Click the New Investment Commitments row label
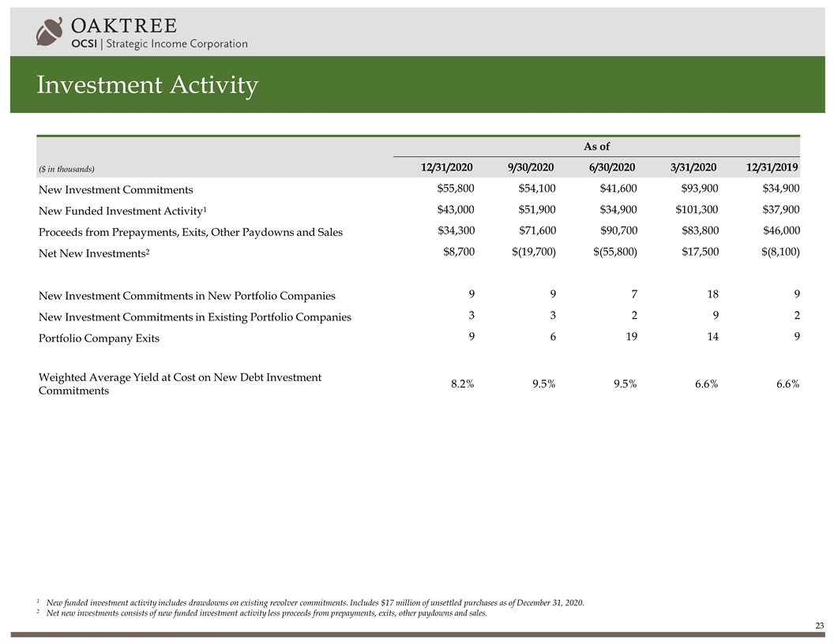 (115, 190)
